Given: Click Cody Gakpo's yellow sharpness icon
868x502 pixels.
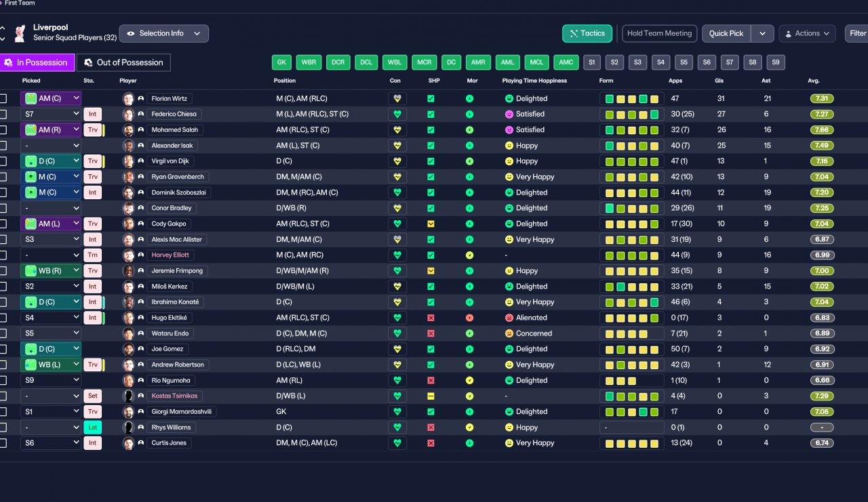Looking at the screenshot, I should [x=431, y=224].
